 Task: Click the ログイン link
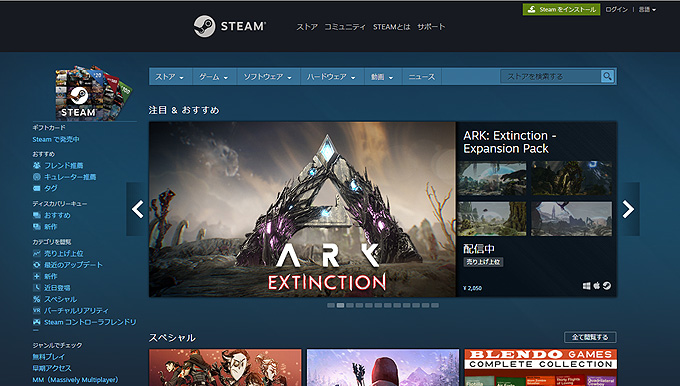616,10
